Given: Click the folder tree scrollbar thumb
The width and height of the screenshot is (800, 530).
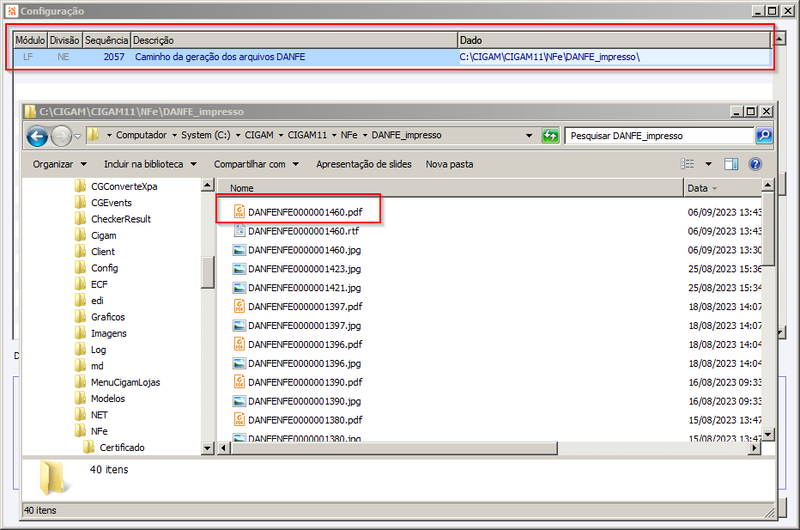Looking at the screenshot, I should 207,272.
